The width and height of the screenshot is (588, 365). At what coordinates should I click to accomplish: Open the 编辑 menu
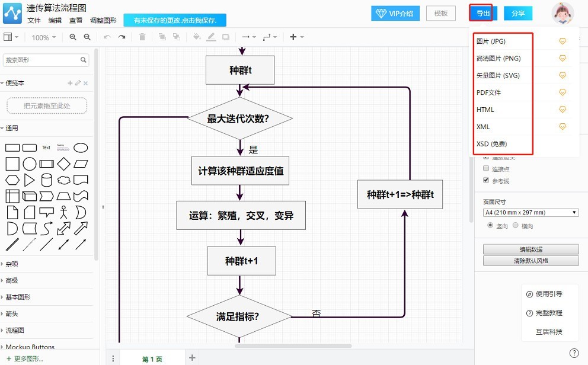55,20
